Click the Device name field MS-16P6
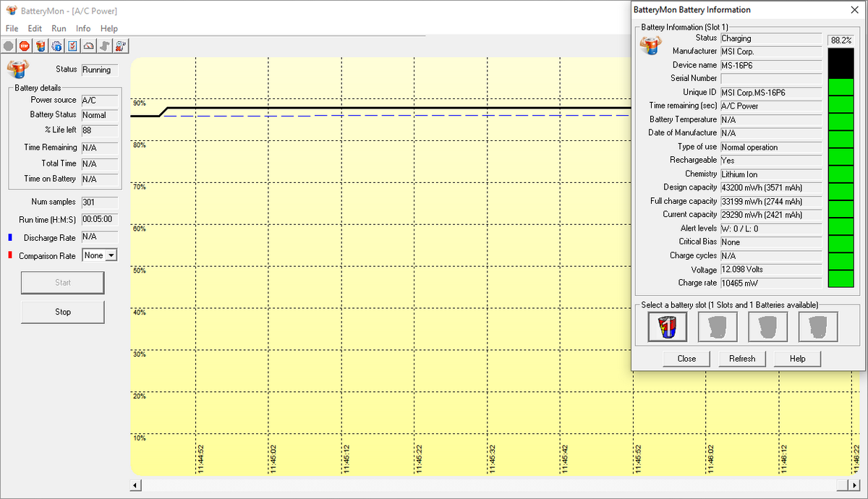 pyautogui.click(x=770, y=65)
